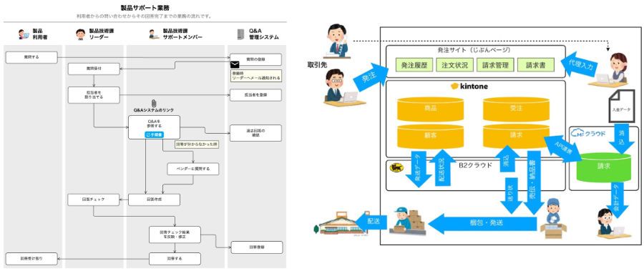The height and width of the screenshot is (271, 644).
Task: Open the blue 手順書 badge
Action: (154, 134)
